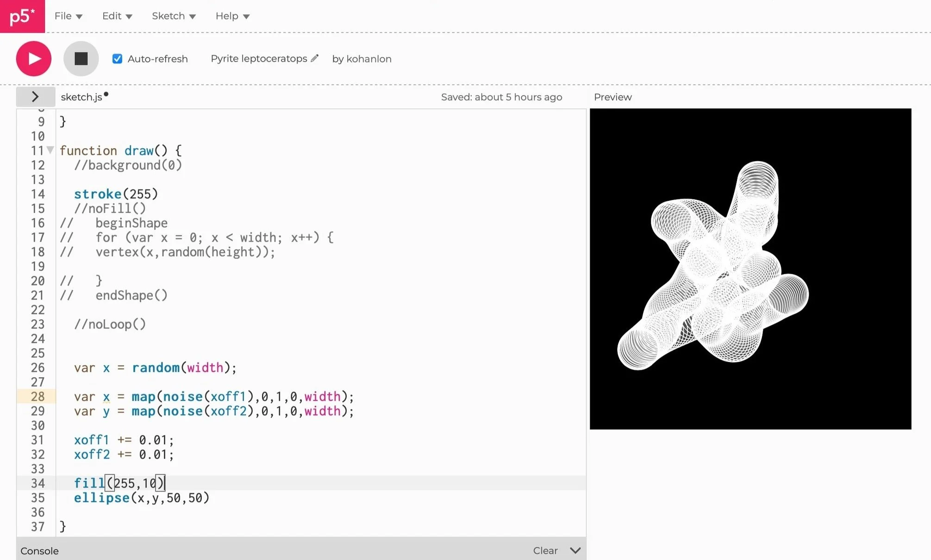Viewport: 931px width, 560px height.
Task: Open the Edit menu
Action: tap(117, 16)
